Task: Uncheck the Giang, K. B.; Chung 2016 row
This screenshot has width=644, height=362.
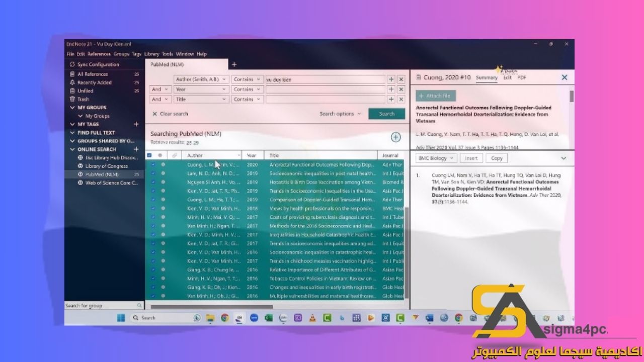Action: point(153,269)
